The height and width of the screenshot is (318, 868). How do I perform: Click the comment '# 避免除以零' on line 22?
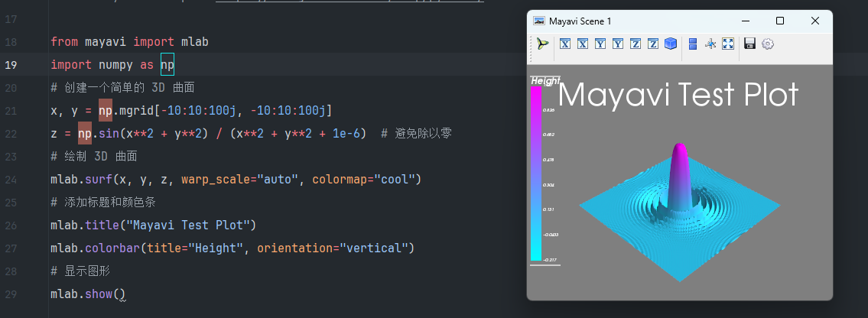pyautogui.click(x=416, y=134)
